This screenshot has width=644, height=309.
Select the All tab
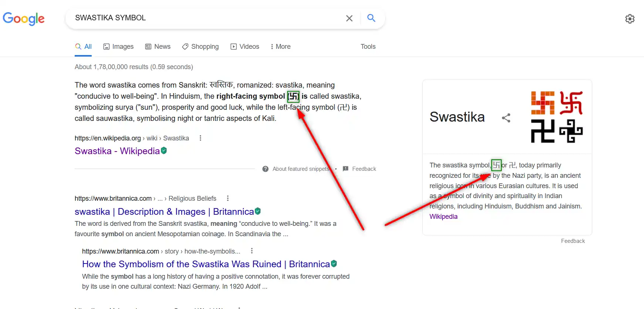83,47
